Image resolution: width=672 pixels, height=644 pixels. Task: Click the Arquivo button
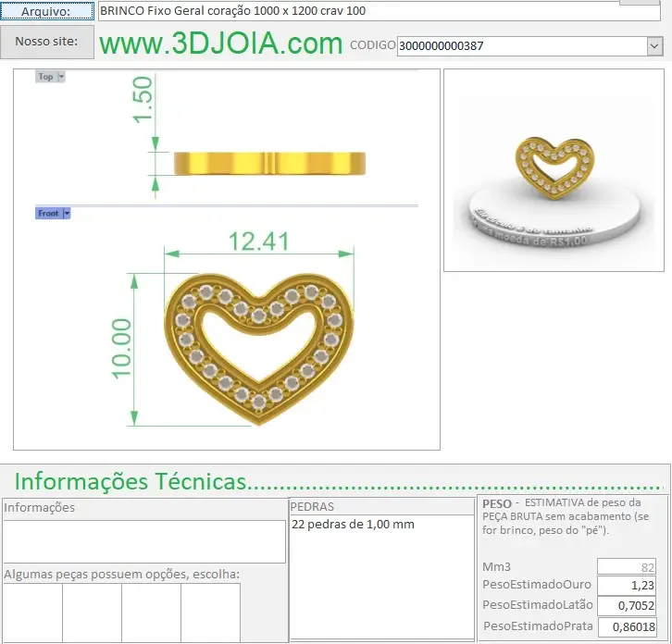pos(47,10)
